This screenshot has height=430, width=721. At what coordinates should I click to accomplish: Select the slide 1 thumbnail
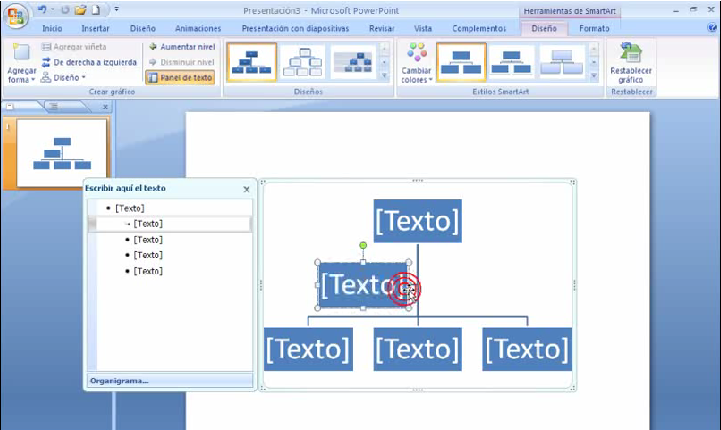61,152
